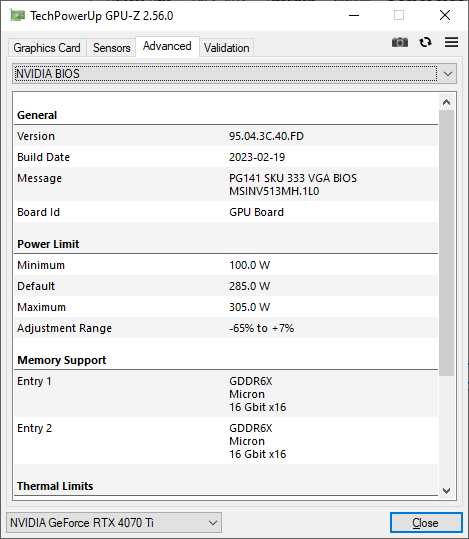
Task: Select the Adjustment Range value -65% to +7%
Action: [x=262, y=328]
